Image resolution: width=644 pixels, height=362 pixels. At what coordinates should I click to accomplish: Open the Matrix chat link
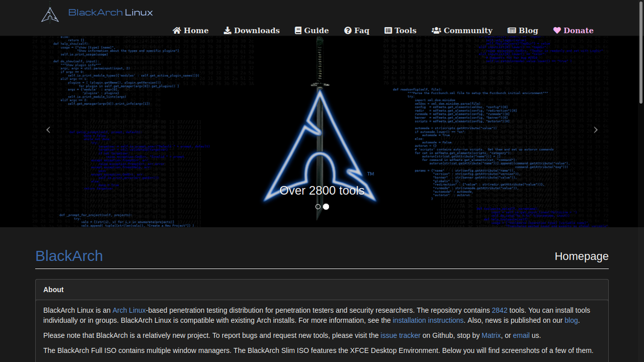point(491,335)
